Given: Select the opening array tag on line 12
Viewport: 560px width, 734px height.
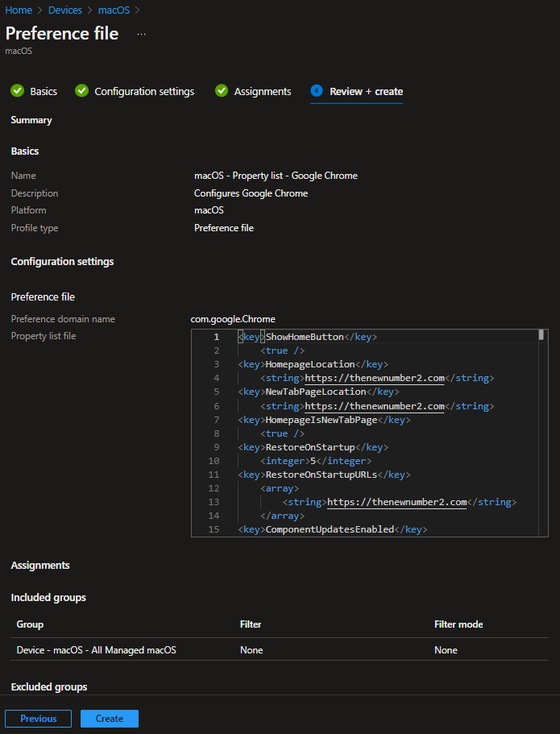Looking at the screenshot, I should [280, 488].
